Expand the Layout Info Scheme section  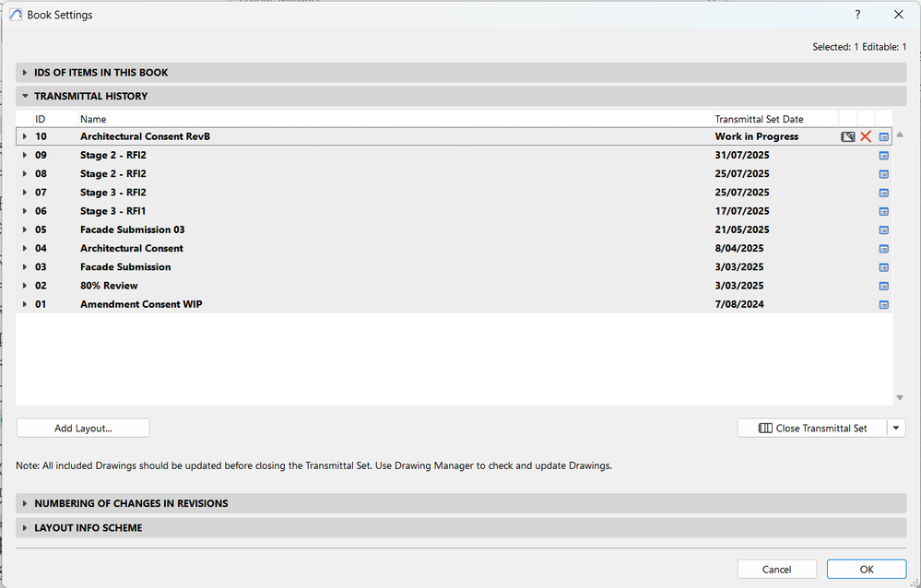pos(25,528)
